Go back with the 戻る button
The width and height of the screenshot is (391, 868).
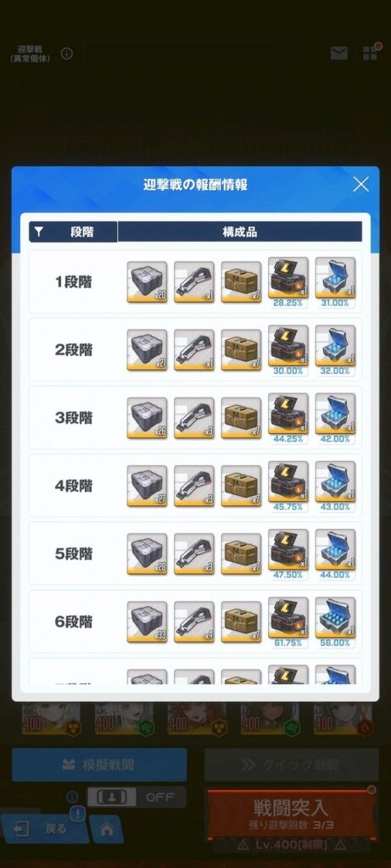(44, 828)
